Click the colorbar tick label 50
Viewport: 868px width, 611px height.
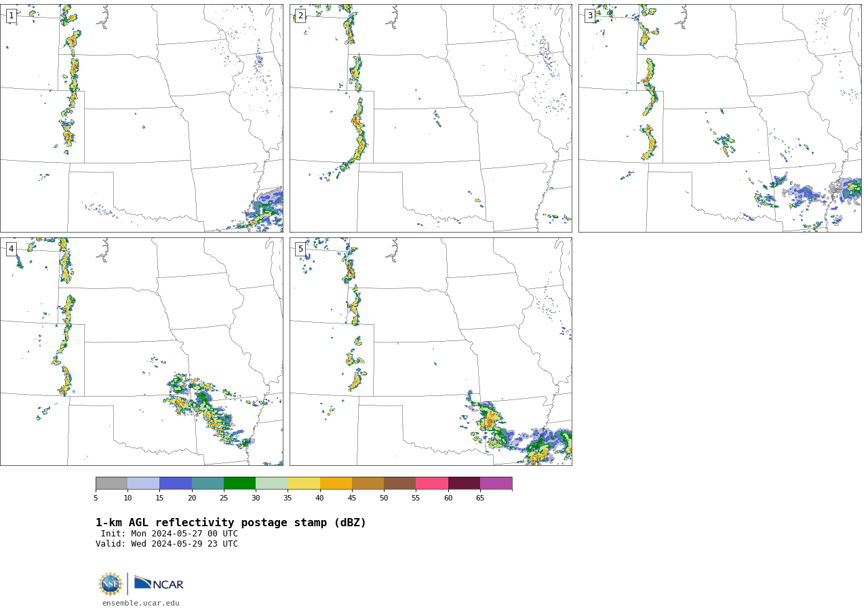(384, 498)
